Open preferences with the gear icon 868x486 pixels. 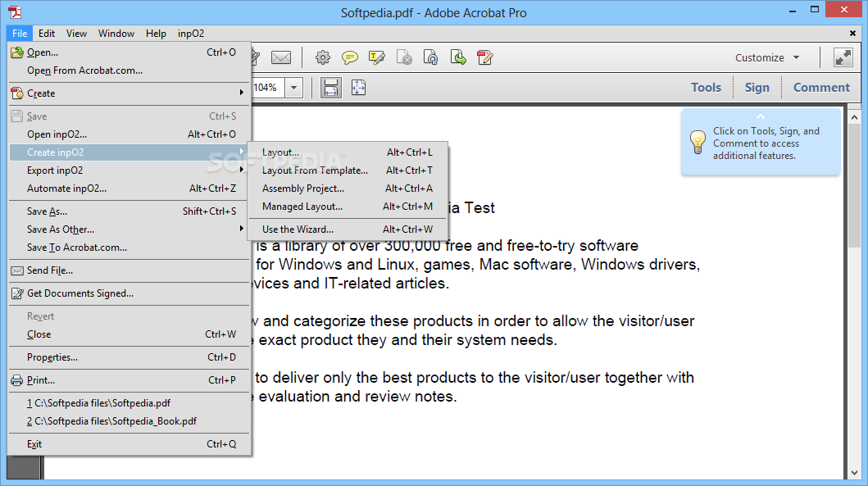pos(323,57)
